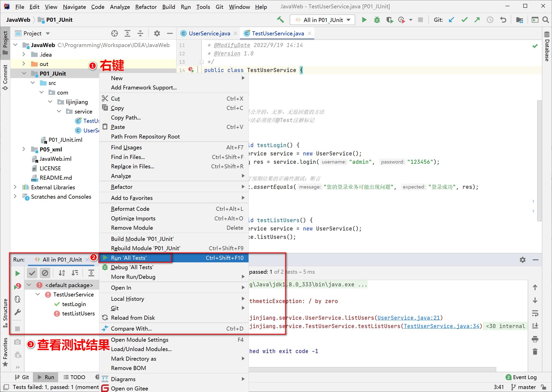Click the settings gear icon in Run panel

point(522,260)
